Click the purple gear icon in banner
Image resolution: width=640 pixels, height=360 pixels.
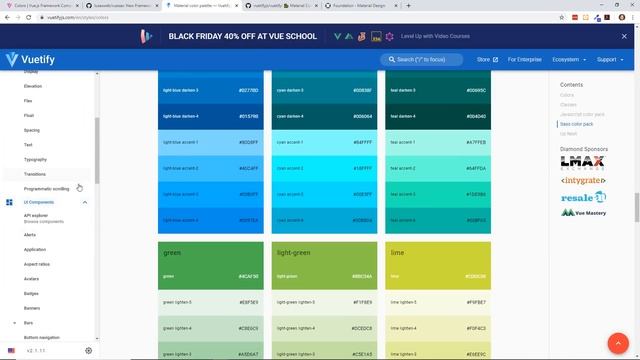[389, 36]
